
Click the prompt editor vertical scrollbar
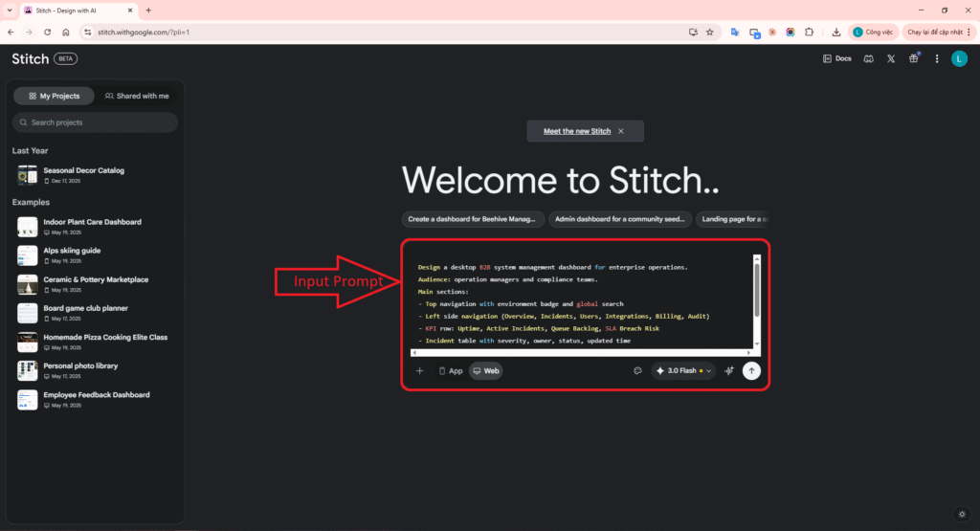756,287
